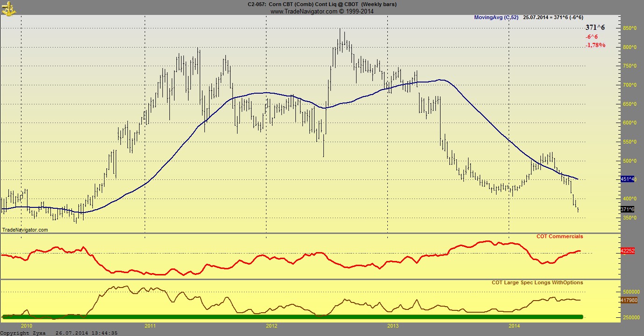Click the TradeNavigator.com watermark in chart
The width and height of the screenshot is (644, 336).
pos(25,230)
